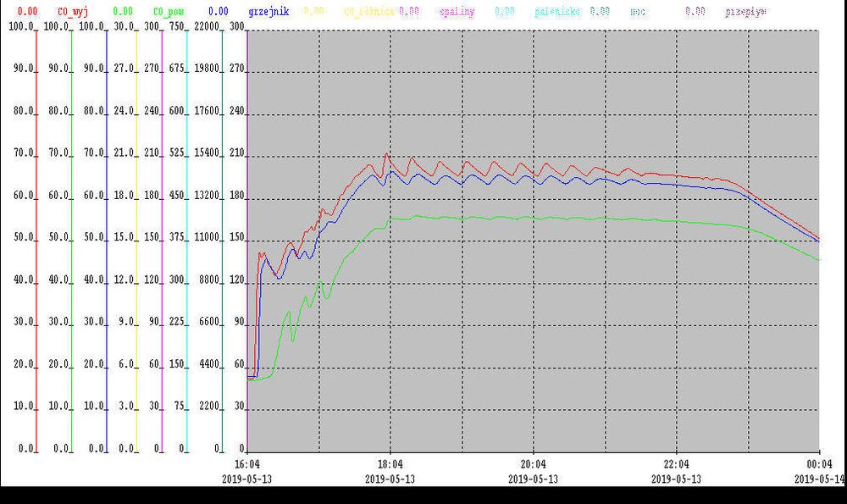
Task: Select the 22:04 time axis marker
Action: click(x=676, y=464)
